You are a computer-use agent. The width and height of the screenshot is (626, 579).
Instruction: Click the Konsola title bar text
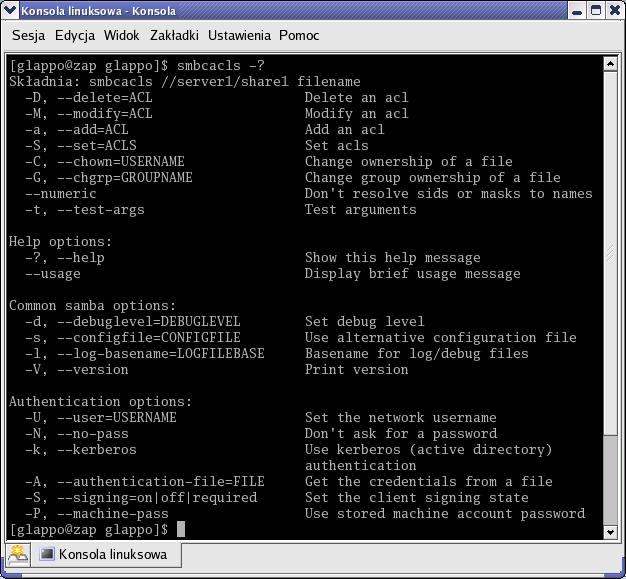point(98,11)
